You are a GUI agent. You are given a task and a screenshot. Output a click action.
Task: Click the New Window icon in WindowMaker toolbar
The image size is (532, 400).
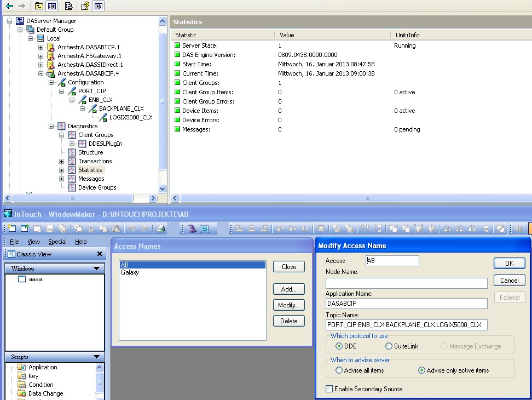11,229
